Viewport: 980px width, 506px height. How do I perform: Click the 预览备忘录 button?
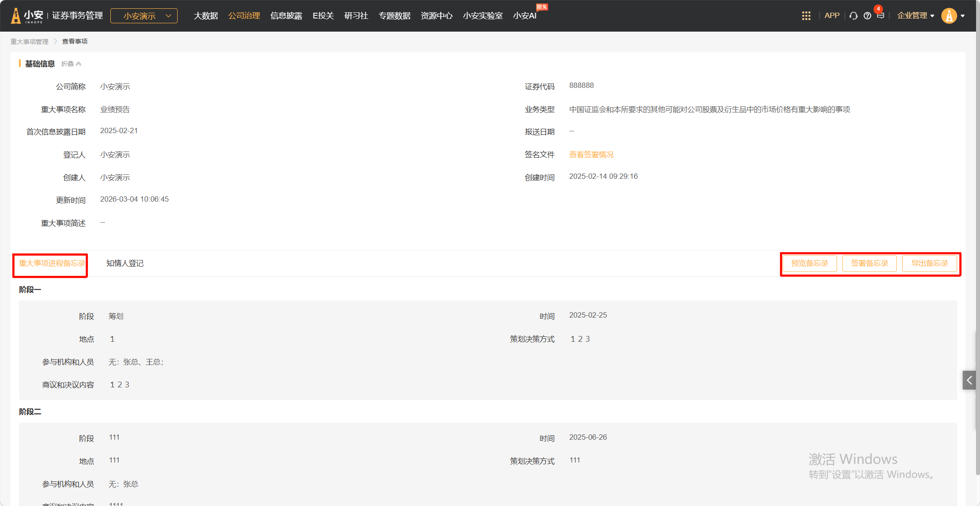(x=809, y=263)
